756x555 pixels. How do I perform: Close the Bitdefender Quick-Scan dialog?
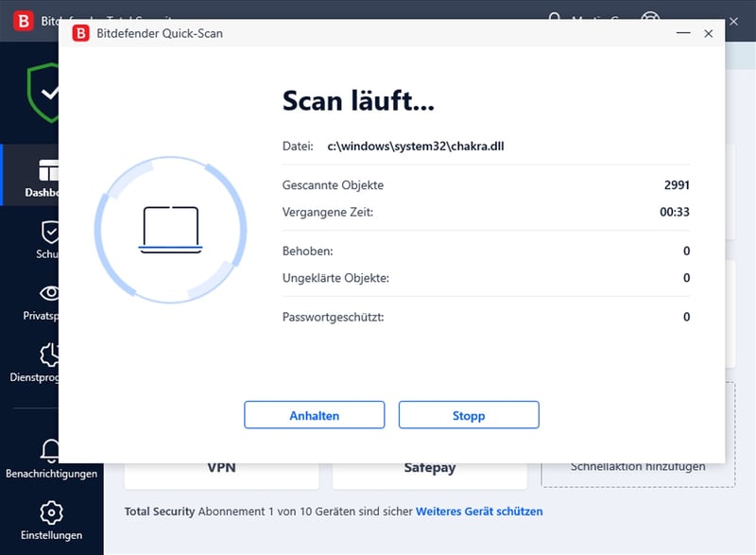(x=708, y=33)
